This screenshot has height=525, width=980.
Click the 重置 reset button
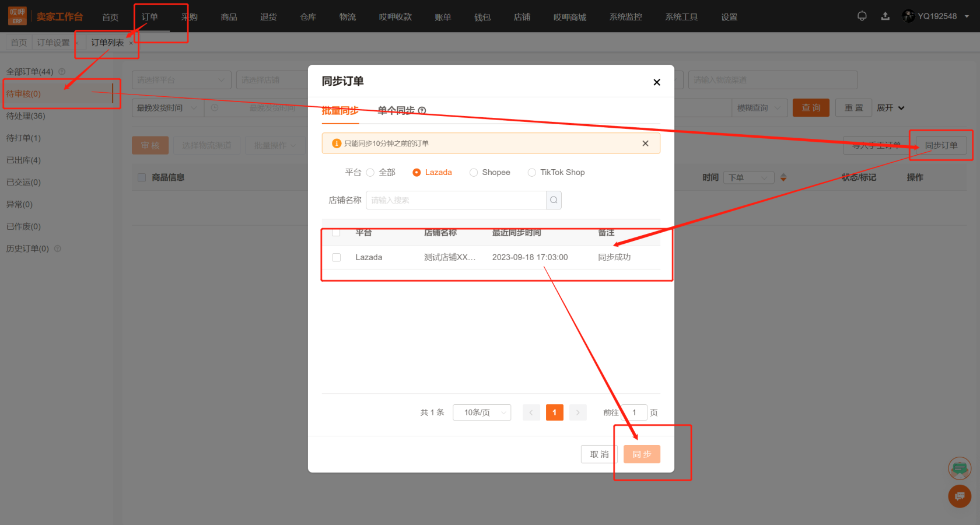[853, 108]
